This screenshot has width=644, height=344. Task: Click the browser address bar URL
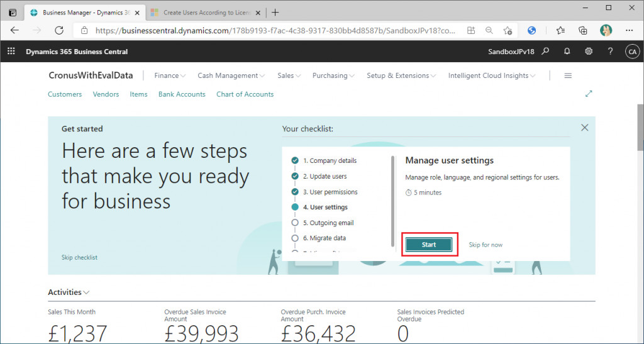click(275, 30)
